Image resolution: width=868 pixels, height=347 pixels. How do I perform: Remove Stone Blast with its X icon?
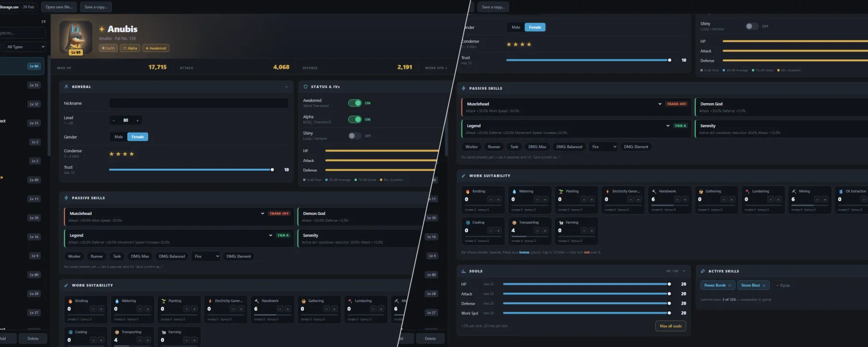pyautogui.click(x=764, y=285)
